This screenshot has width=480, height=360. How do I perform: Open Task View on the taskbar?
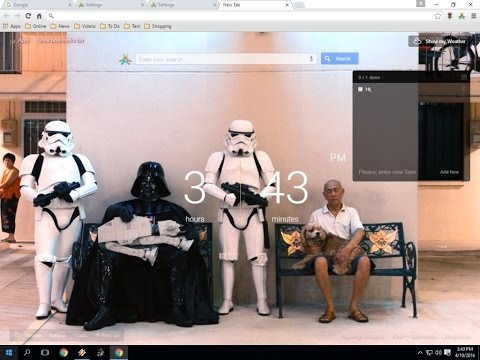click(45, 352)
